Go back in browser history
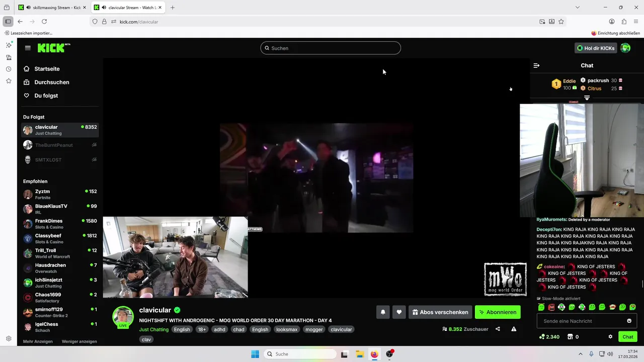 click(x=20, y=22)
